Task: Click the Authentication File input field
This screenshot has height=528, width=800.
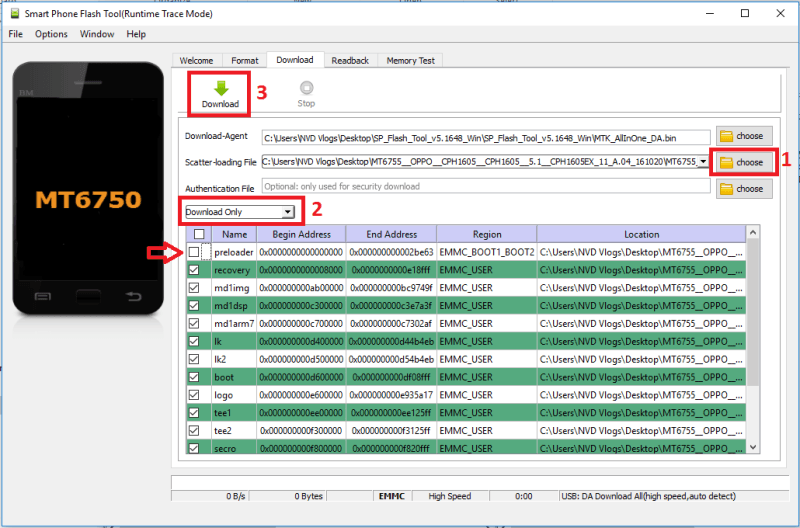Action: (x=486, y=186)
